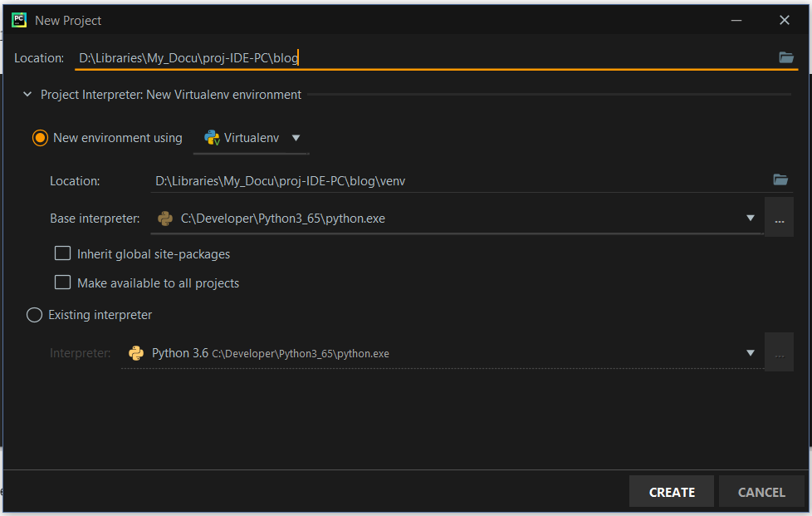Browse for venv location folder icon
The width and height of the screenshot is (812, 516).
point(780,179)
